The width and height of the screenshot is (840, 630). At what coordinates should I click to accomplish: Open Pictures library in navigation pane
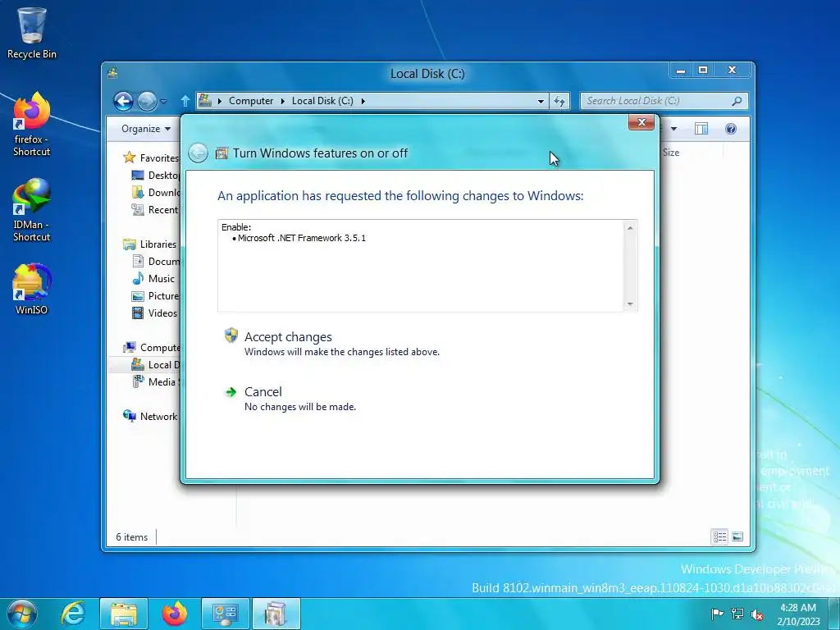pyautogui.click(x=155, y=295)
